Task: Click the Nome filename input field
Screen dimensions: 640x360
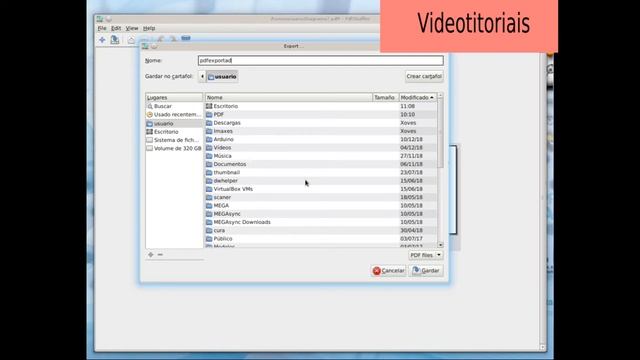Action: 320,60
